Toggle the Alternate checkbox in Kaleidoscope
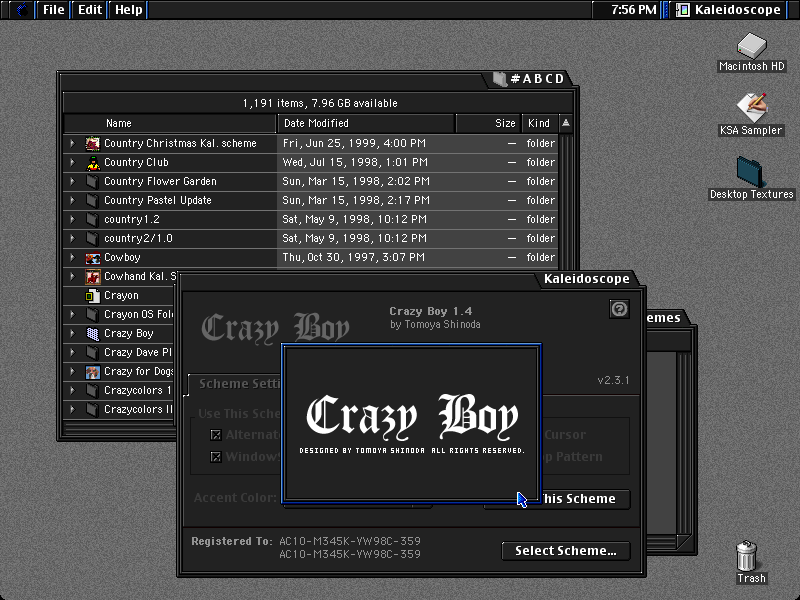Viewport: 800px width, 600px height. [216, 435]
